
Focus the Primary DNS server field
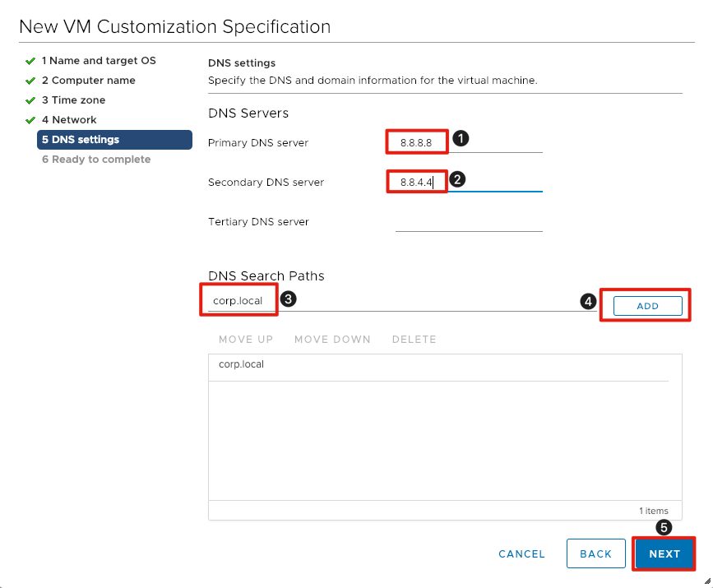click(x=465, y=143)
